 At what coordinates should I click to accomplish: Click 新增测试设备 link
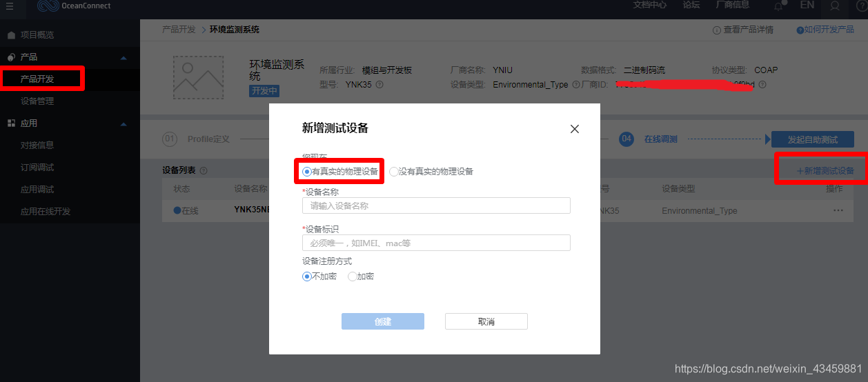click(825, 170)
